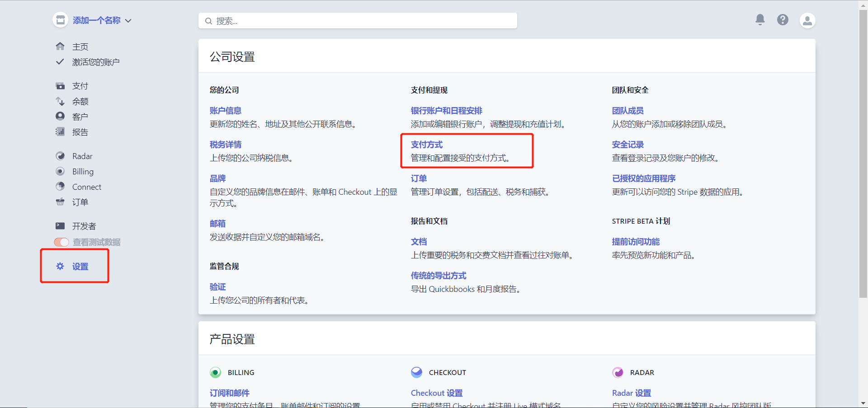Screen dimensions: 868x408
Task: Open the Checkout 设置 link
Action: [x=437, y=393]
